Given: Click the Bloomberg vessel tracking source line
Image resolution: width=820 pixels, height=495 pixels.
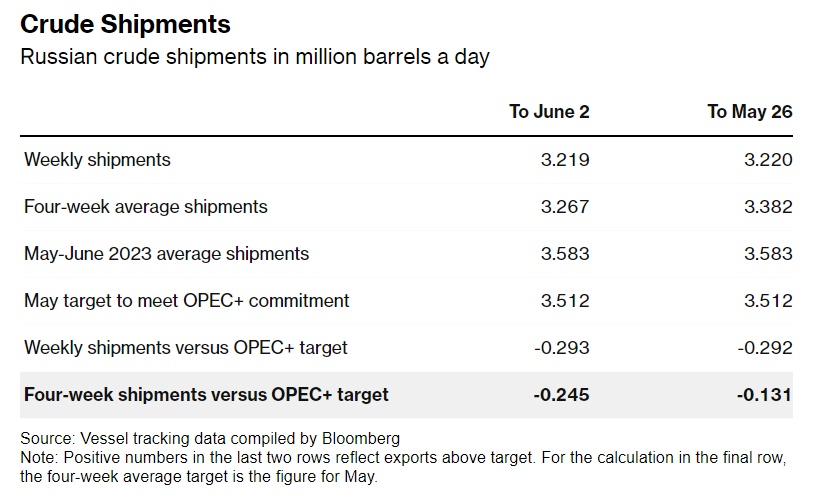Looking at the screenshot, I should 210,438.
